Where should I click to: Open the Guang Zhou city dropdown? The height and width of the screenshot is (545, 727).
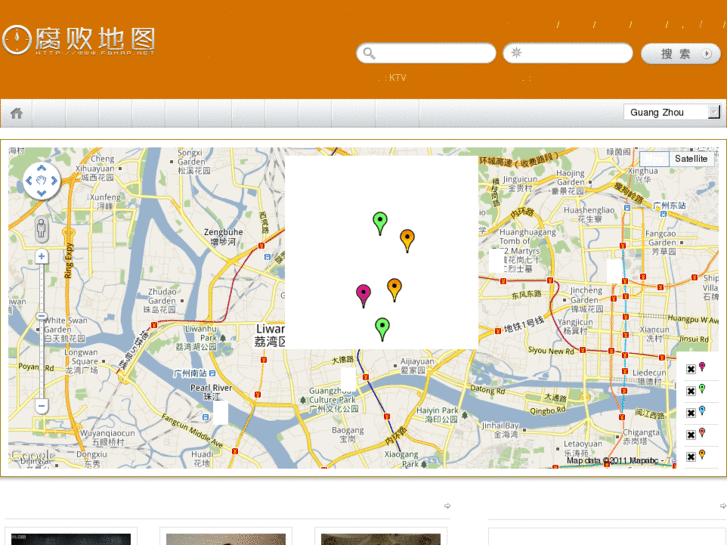672,112
